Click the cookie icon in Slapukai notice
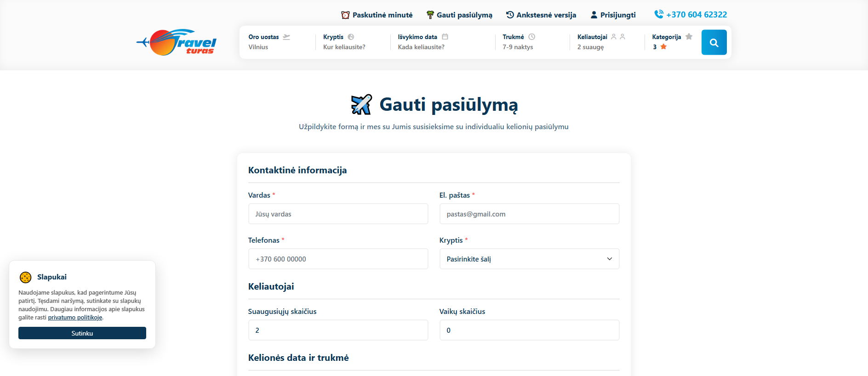The width and height of the screenshot is (868, 376). point(26,277)
